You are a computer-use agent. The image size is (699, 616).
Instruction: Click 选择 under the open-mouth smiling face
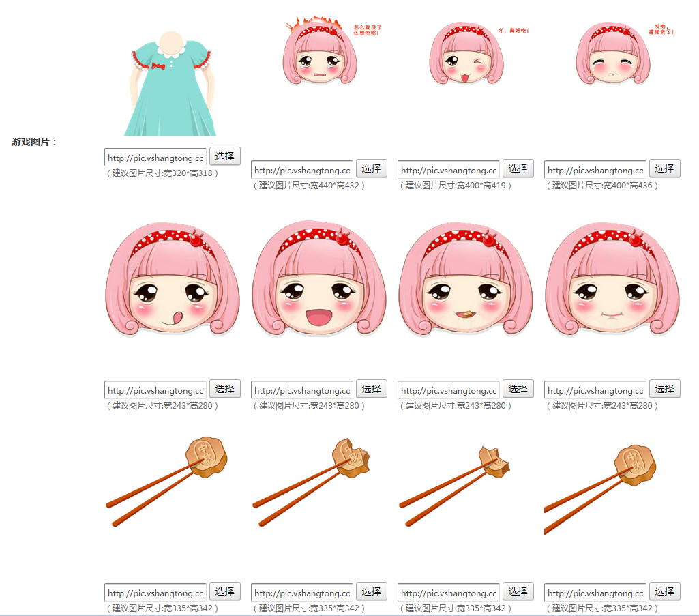point(372,389)
